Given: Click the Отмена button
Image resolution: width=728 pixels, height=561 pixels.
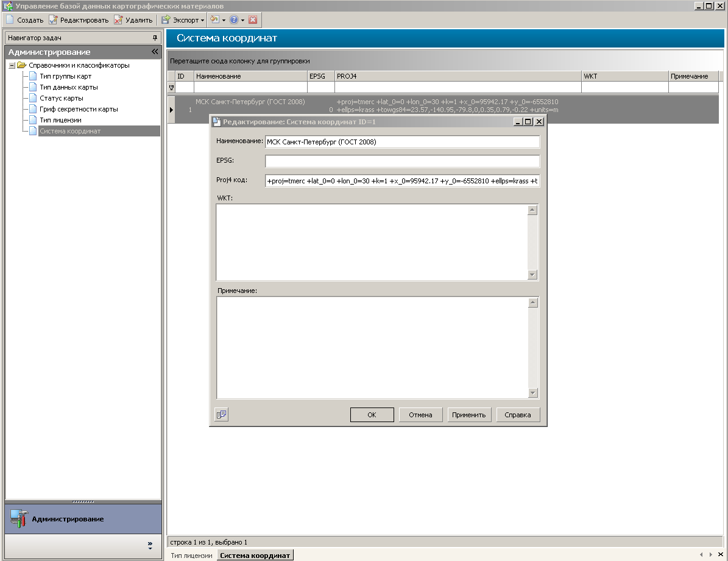Looking at the screenshot, I should 420,415.
